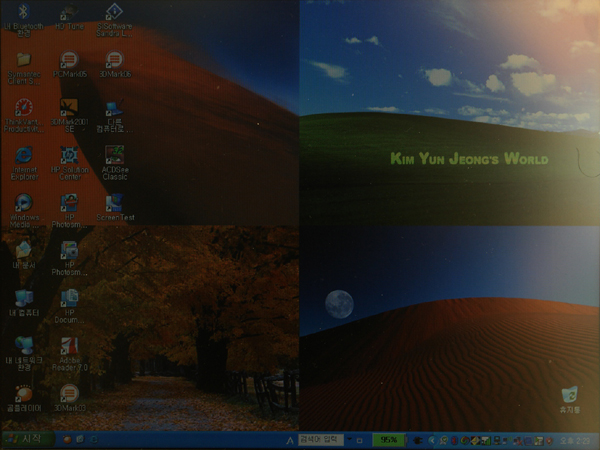Select HP Photosmart icon beside Windows Media
This screenshot has width=600, height=450.
pos(69,211)
